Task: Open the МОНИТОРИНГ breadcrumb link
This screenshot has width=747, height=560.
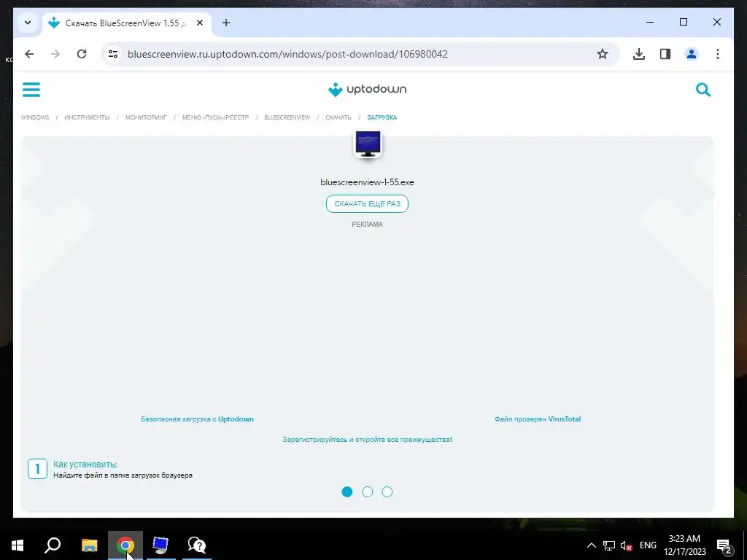Action: pyautogui.click(x=146, y=117)
